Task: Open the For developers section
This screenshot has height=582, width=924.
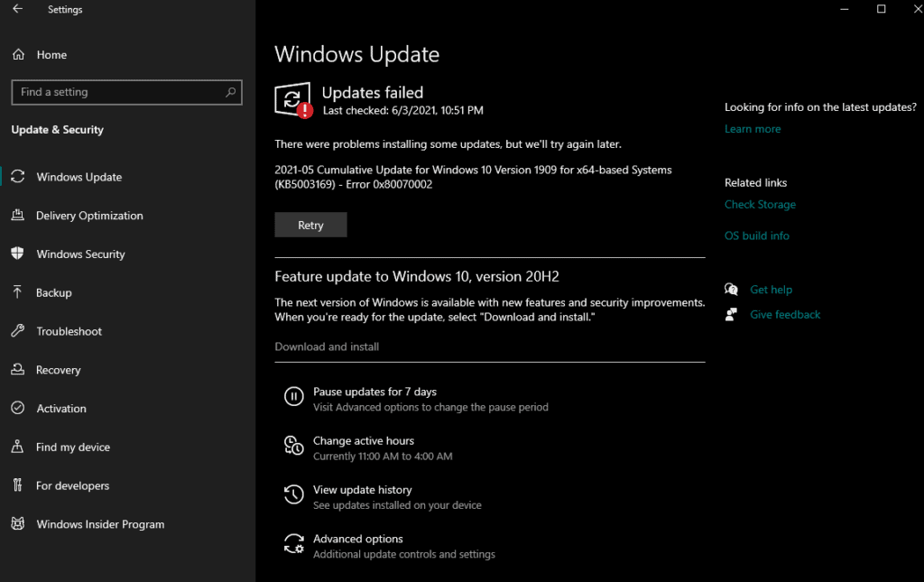Action: [x=72, y=485]
